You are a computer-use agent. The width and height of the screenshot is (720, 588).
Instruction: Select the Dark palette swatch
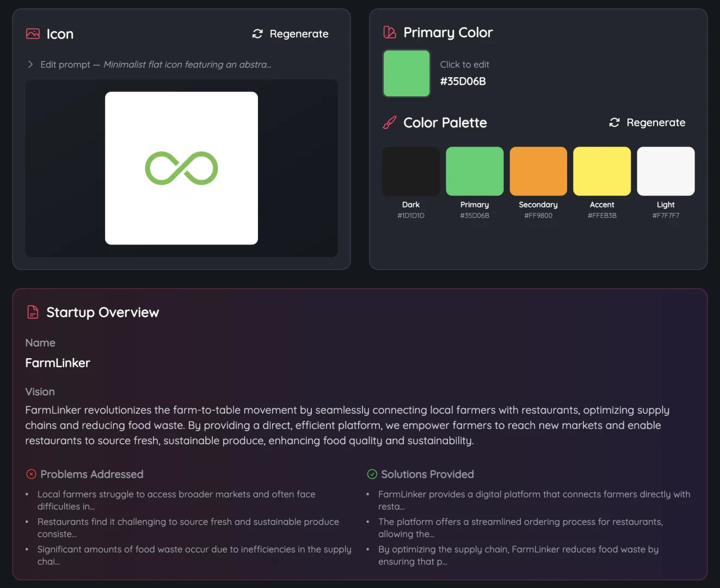[411, 171]
